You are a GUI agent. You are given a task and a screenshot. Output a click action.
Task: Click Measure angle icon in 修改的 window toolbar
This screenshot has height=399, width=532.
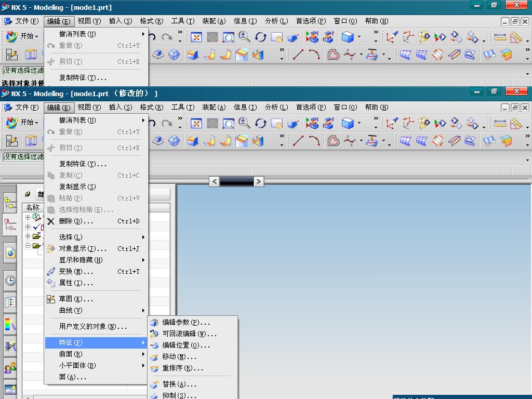516,123
